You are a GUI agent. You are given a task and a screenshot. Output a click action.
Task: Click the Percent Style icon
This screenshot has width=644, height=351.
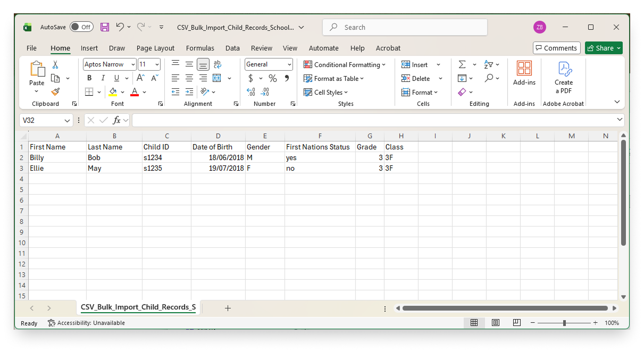(x=272, y=78)
